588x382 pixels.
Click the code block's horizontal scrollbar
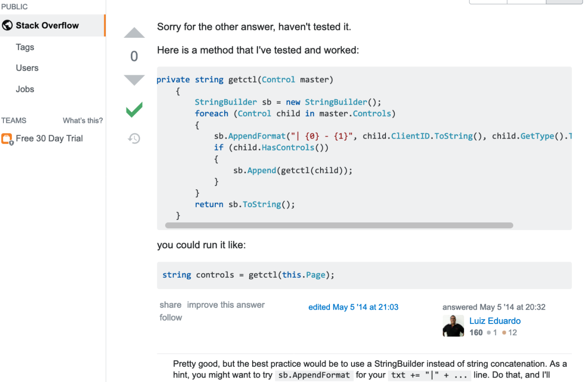click(339, 225)
